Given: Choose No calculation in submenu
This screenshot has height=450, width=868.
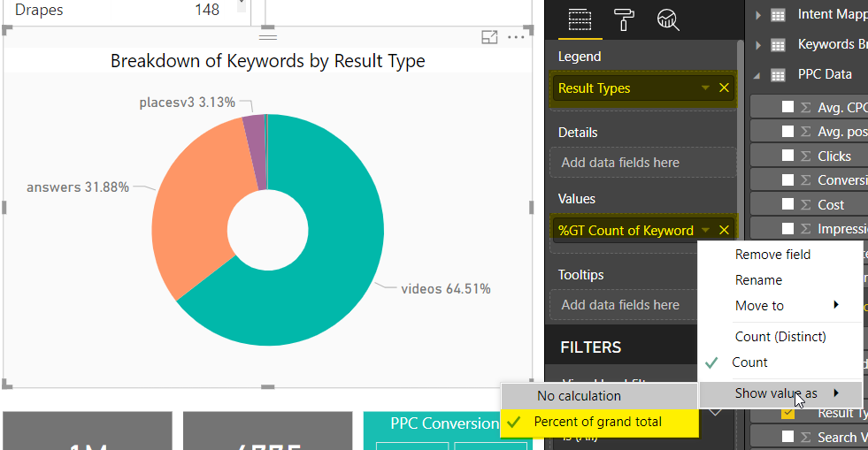Looking at the screenshot, I should pos(579,396).
